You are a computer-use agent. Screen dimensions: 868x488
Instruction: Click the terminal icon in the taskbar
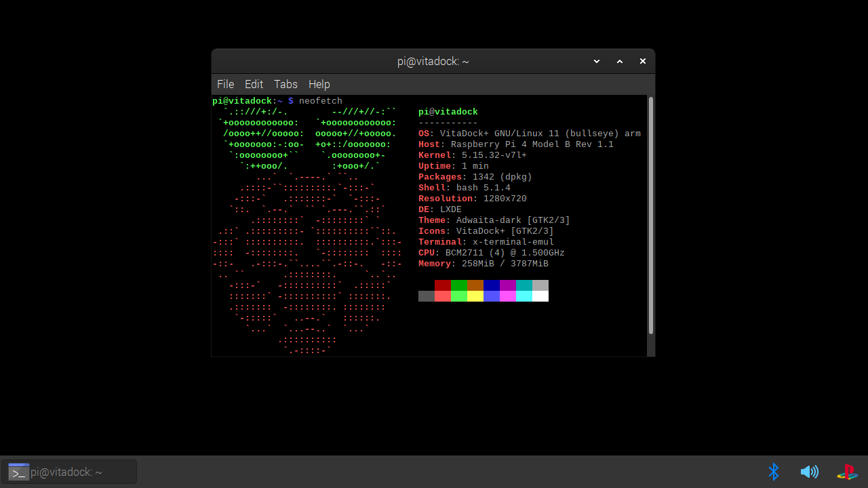click(19, 472)
